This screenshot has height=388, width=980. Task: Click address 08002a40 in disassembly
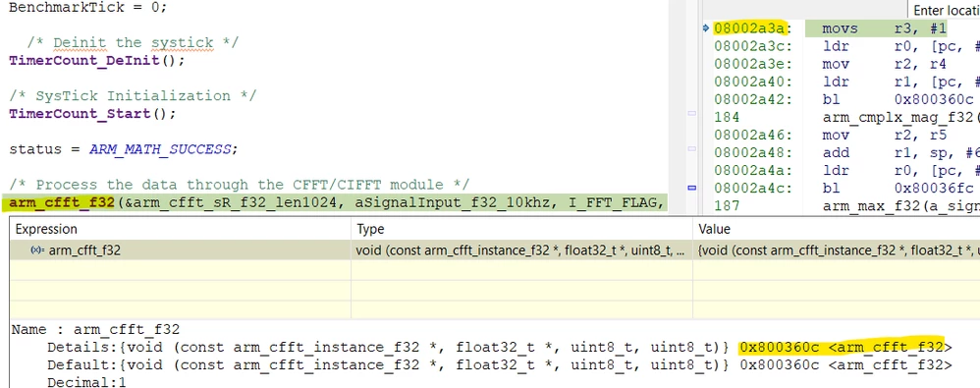752,82
